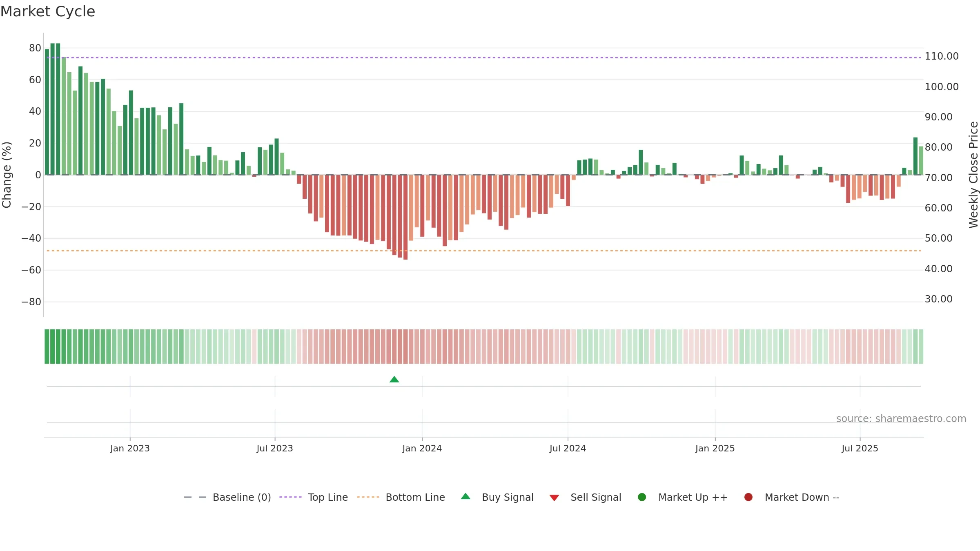Toggle the Market Up ++ legend item
Screen dimensions: 980x551
click(x=683, y=497)
